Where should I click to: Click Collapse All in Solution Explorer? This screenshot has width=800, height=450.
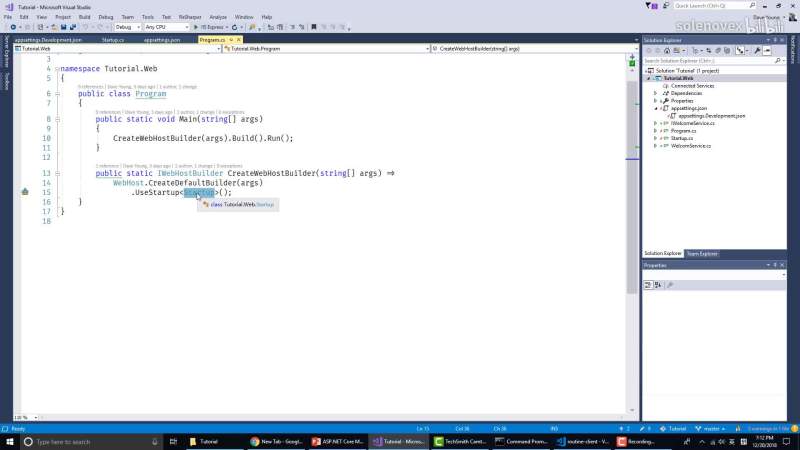coord(718,51)
